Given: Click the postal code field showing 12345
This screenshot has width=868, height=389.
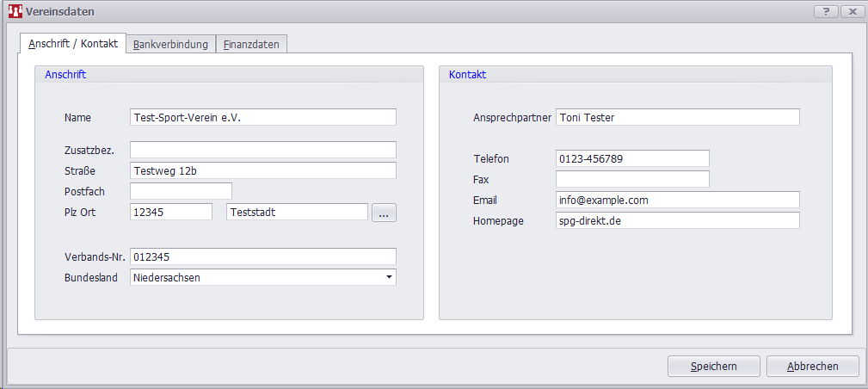Looking at the screenshot, I should (170, 212).
